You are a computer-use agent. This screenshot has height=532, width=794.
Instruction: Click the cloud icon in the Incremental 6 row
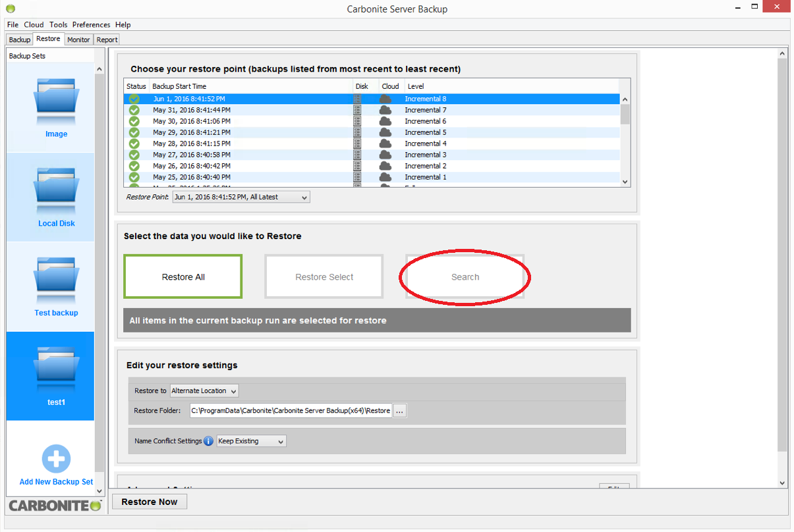pyautogui.click(x=385, y=121)
